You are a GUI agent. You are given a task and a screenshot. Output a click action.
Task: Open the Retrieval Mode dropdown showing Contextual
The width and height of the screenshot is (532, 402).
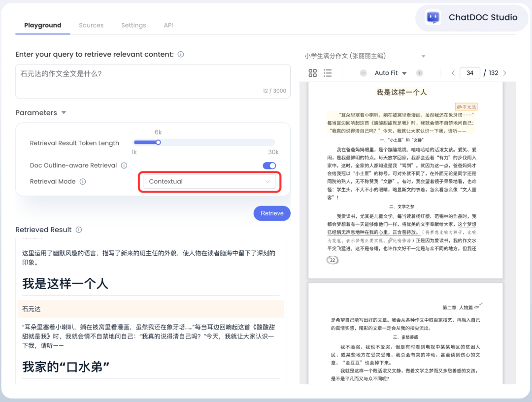pyautogui.click(x=209, y=182)
